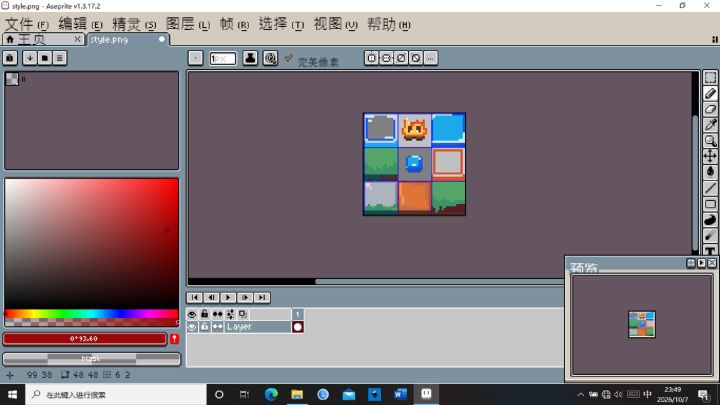
Task: Toggle the onion skin header icon
Action: 243,314
